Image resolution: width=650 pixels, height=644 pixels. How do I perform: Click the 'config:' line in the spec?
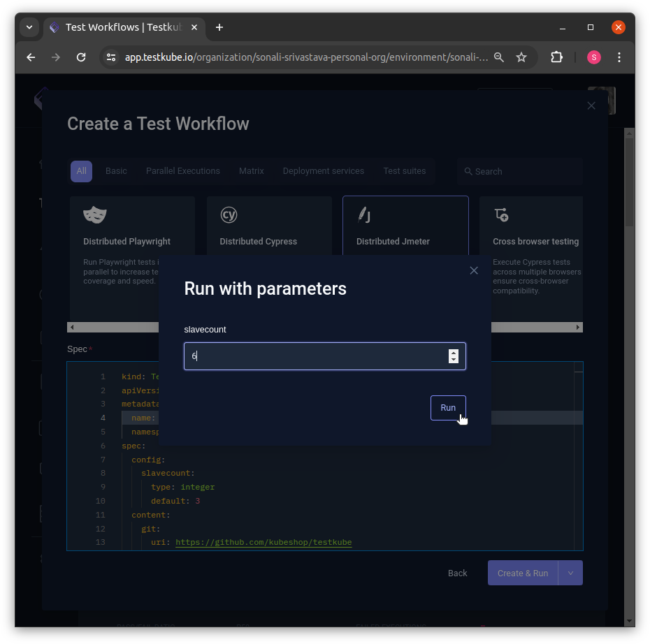[x=148, y=460]
